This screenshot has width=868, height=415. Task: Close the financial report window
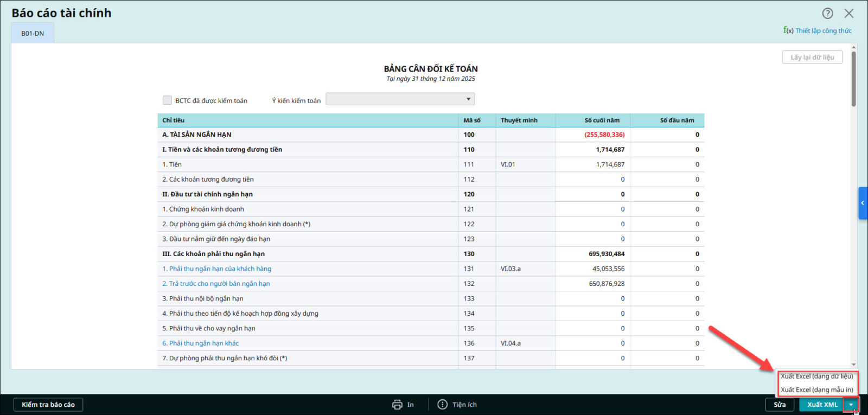point(849,14)
